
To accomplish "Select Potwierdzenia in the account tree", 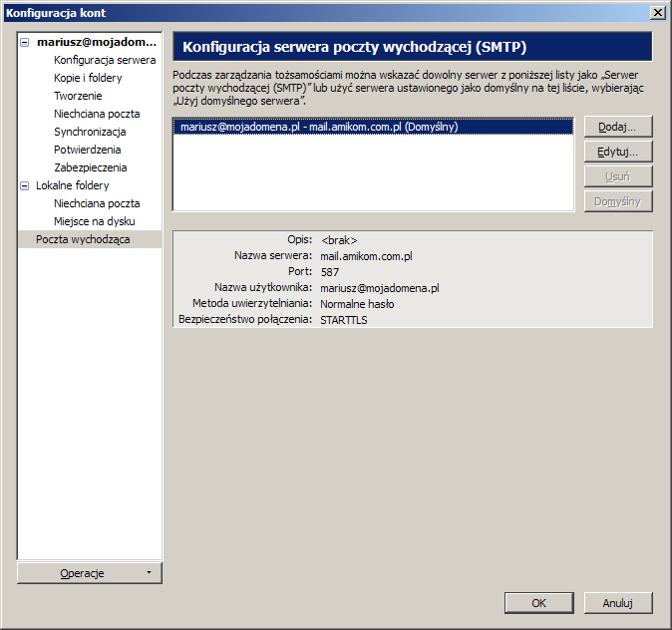I will (x=87, y=150).
